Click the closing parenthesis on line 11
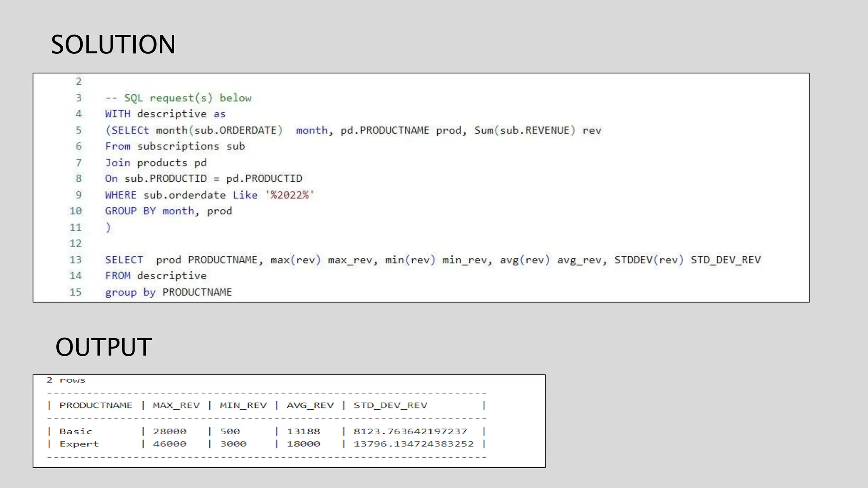868x488 pixels. (x=108, y=227)
